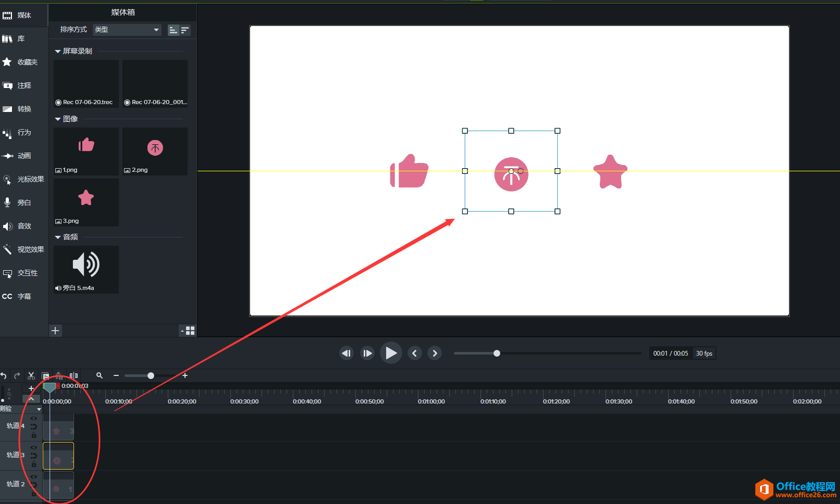Collapse the 图像 section
Viewport: 840px width, 504px height.
[x=58, y=119]
